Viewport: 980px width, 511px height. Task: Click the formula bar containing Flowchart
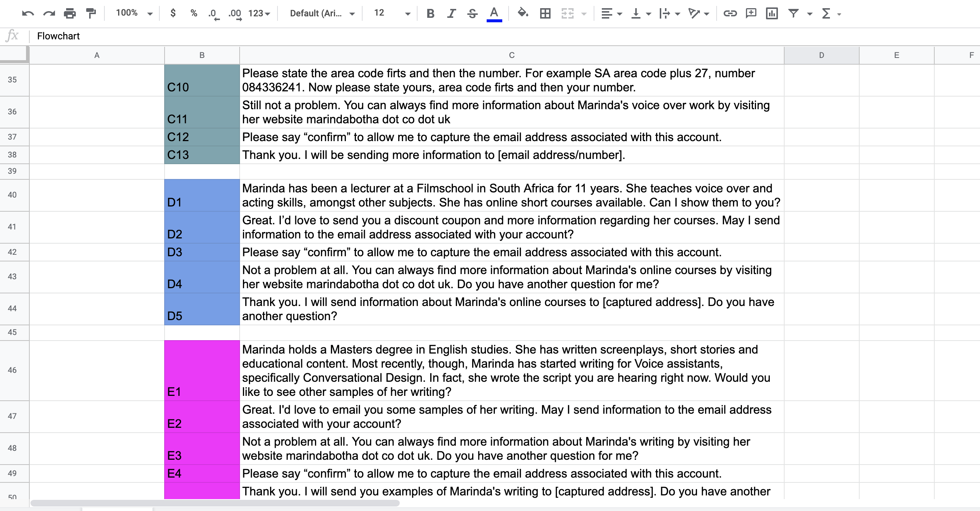pos(502,36)
